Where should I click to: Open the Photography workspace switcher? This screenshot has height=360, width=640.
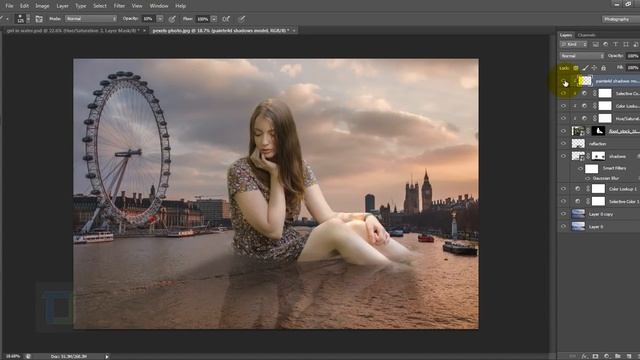620,19
